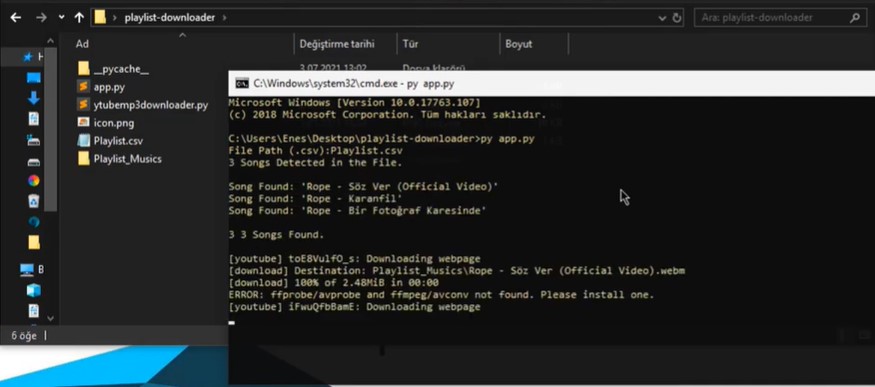Select the icon.png file name
This screenshot has width=875, height=387.
[114, 123]
